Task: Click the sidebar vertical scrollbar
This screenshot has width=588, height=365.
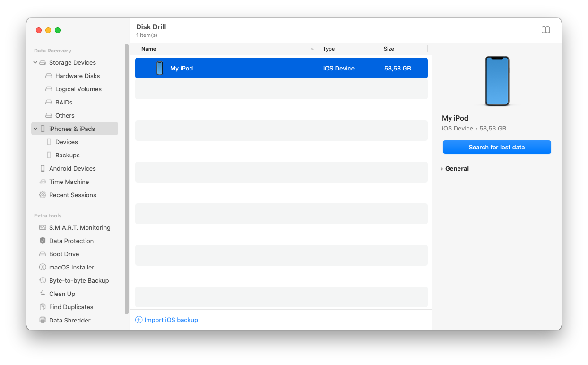Action: click(126, 180)
